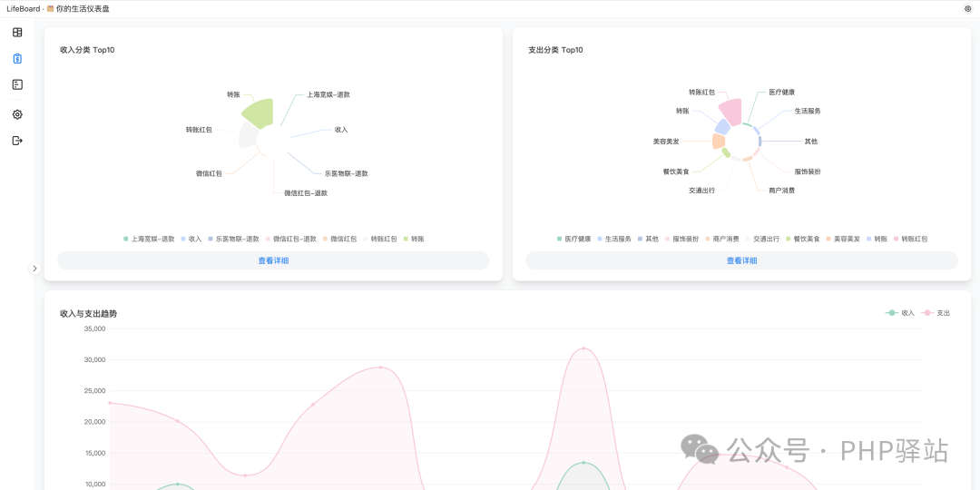Toggle 转账 legend in expense chart
Image resolution: width=980 pixels, height=490 pixels.
pyautogui.click(x=877, y=239)
